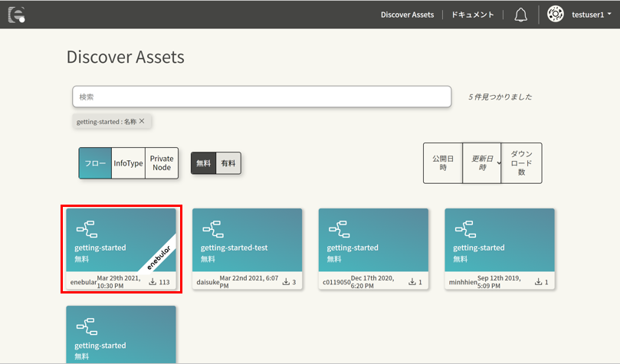Click author name minhhien
Viewport: 620px width, 364px height.
(463, 282)
